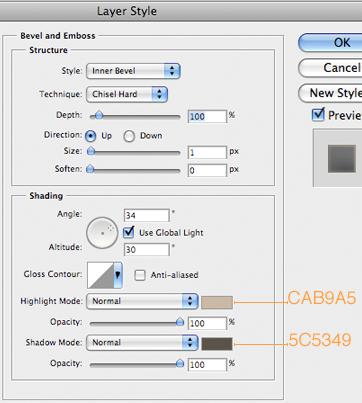The image size is (362, 403).
Task: Click the Soften slider handle
Action: (90, 169)
